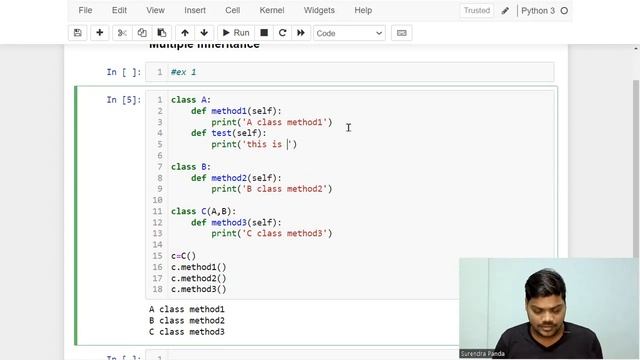Image resolution: width=640 pixels, height=360 pixels.
Task: Click the Trusted notebook button
Action: [477, 11]
